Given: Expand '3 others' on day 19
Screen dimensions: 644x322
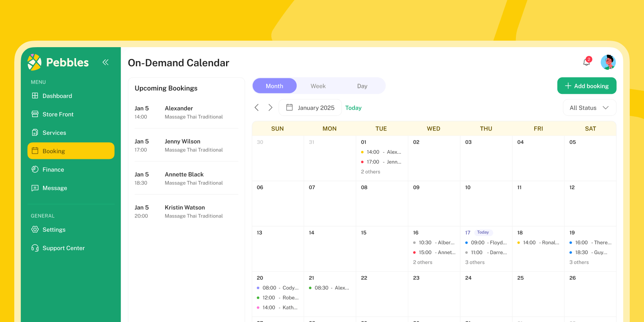Looking at the screenshot, I should [x=579, y=262].
